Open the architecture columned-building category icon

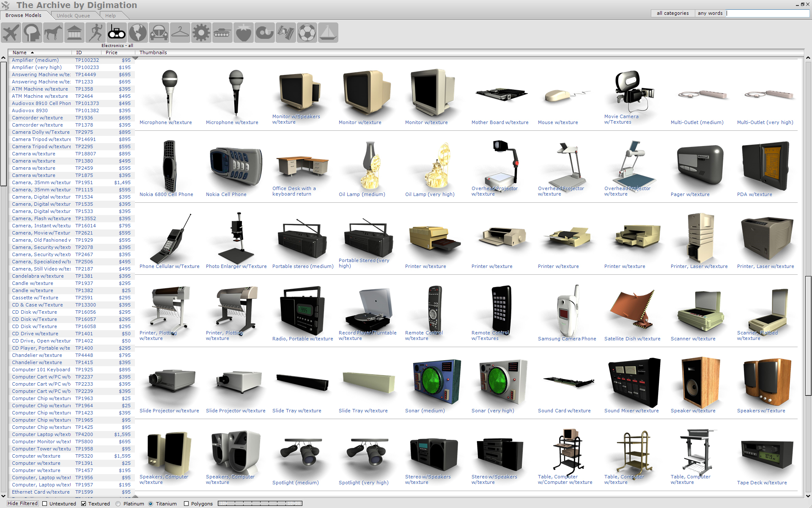[74, 33]
